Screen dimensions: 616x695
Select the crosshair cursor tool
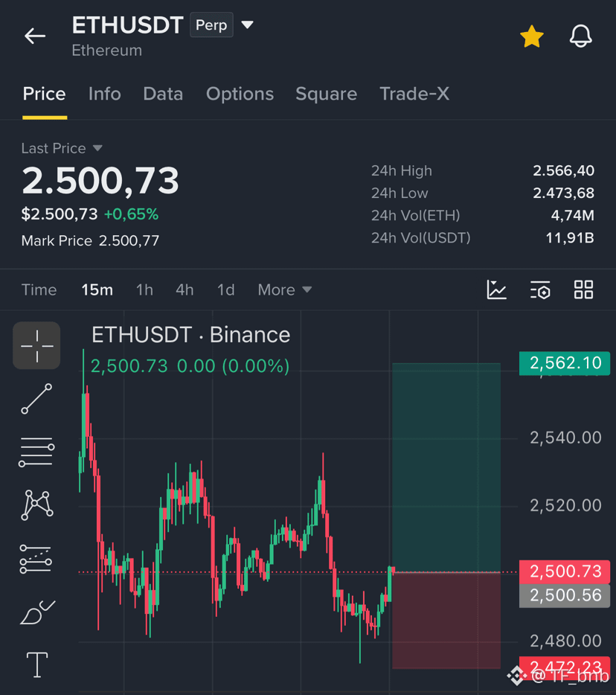pyautogui.click(x=36, y=346)
